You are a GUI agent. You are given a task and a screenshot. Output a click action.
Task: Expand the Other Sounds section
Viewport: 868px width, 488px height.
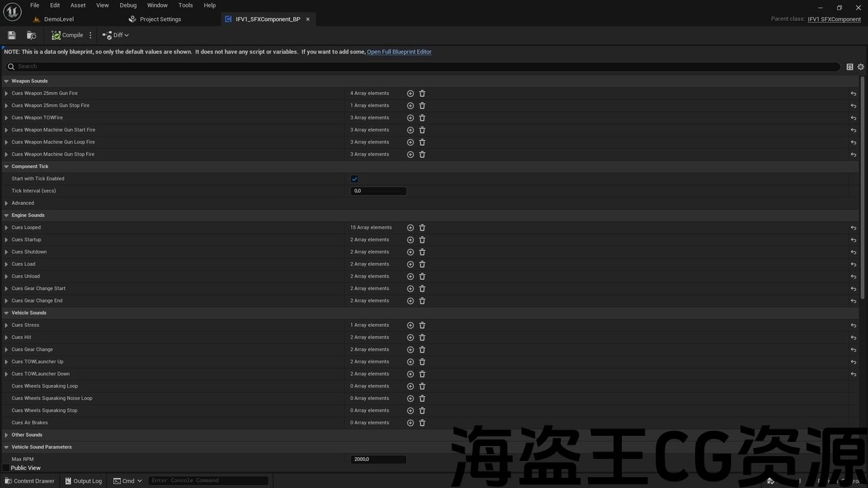point(6,435)
